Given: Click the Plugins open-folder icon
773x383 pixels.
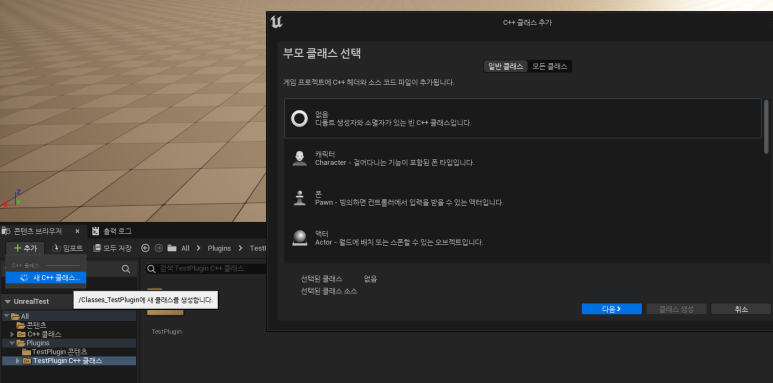Looking at the screenshot, I should pos(21,343).
